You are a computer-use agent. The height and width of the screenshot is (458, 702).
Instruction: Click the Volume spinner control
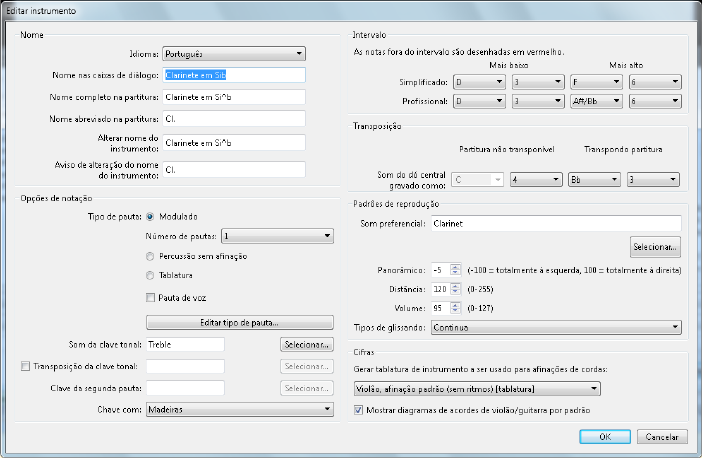click(x=455, y=308)
